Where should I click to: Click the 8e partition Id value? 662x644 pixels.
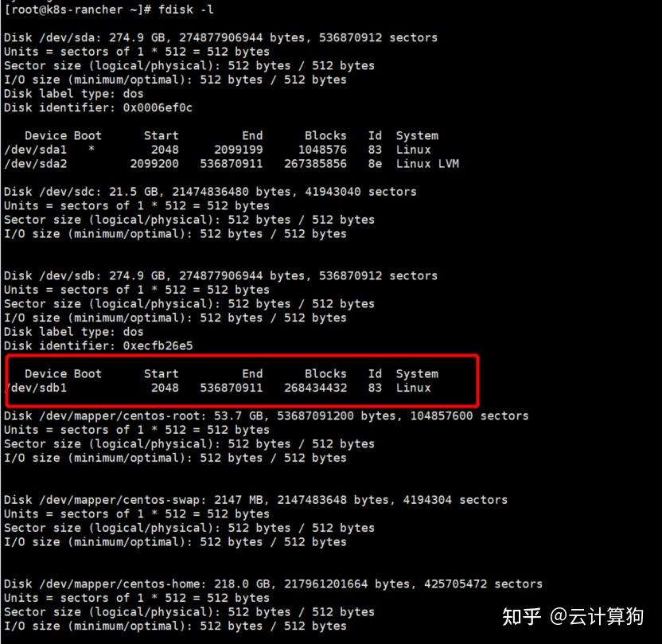coord(375,163)
